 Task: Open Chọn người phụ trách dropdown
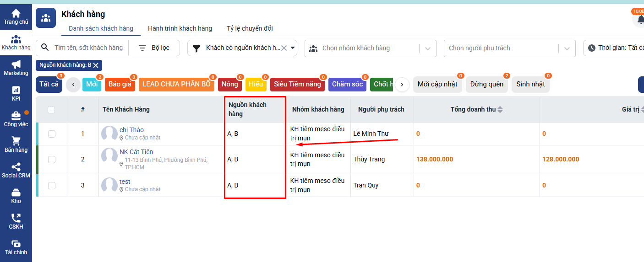click(567, 48)
